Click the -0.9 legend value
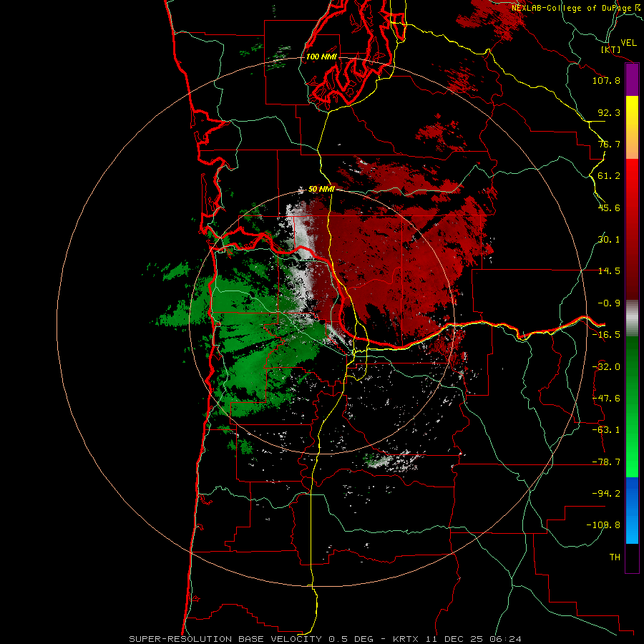 [609, 303]
